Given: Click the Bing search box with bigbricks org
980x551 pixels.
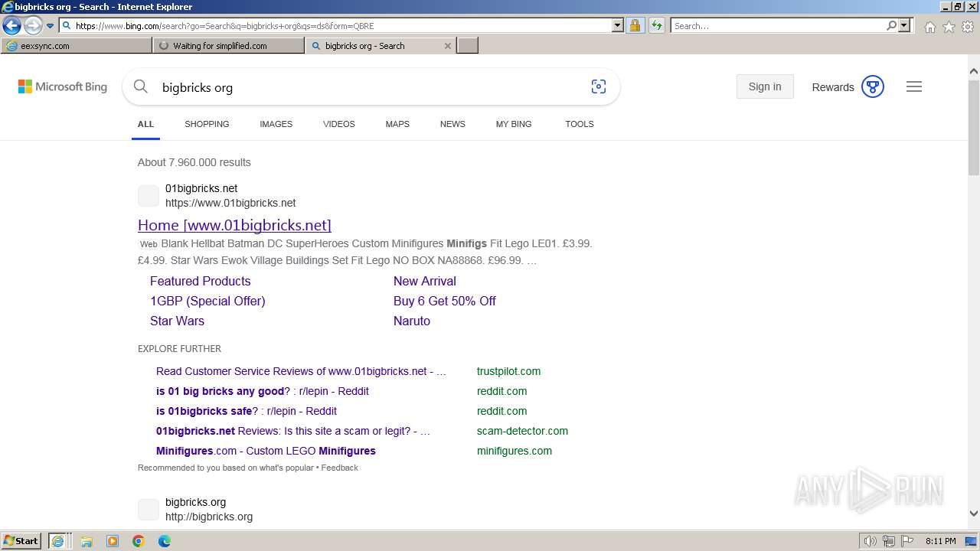Looking at the screenshot, I should pyautogui.click(x=371, y=87).
